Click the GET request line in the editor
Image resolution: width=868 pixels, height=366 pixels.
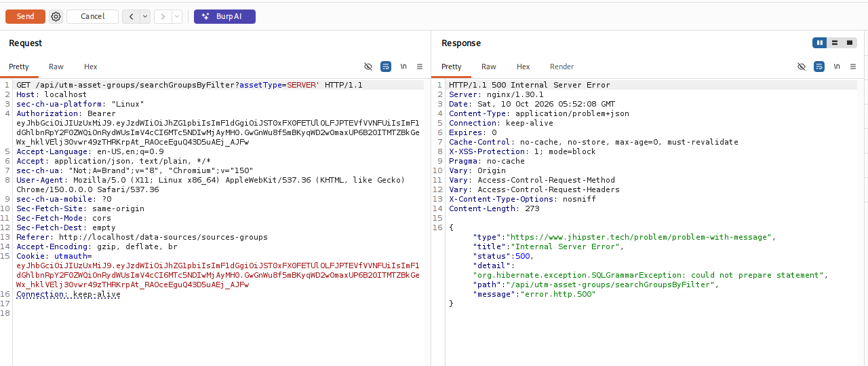tap(189, 85)
